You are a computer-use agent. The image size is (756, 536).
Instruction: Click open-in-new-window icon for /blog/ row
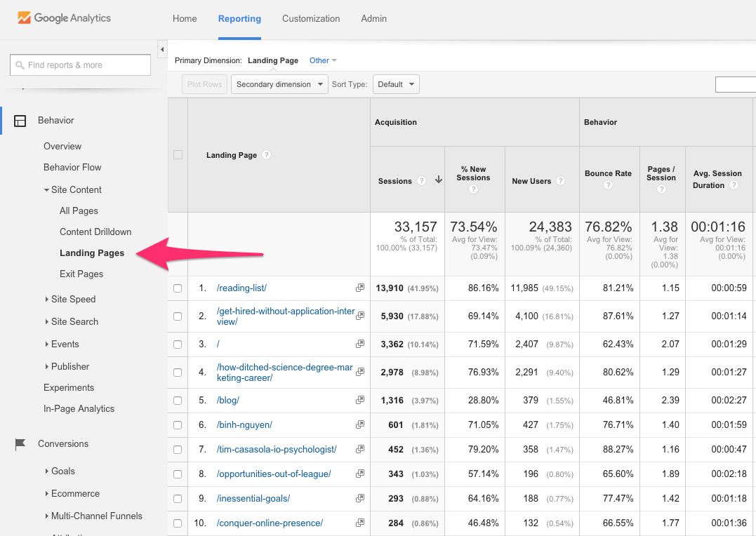(360, 401)
